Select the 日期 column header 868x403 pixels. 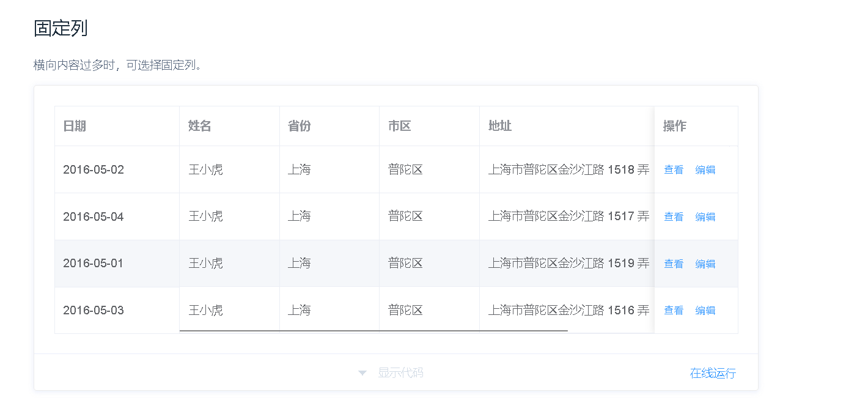pos(75,125)
